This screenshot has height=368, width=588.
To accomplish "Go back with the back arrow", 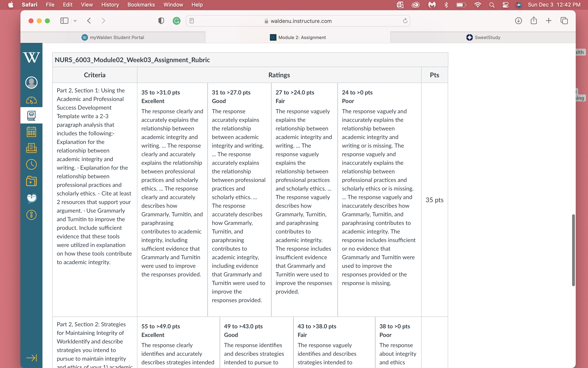I will click(x=89, y=21).
